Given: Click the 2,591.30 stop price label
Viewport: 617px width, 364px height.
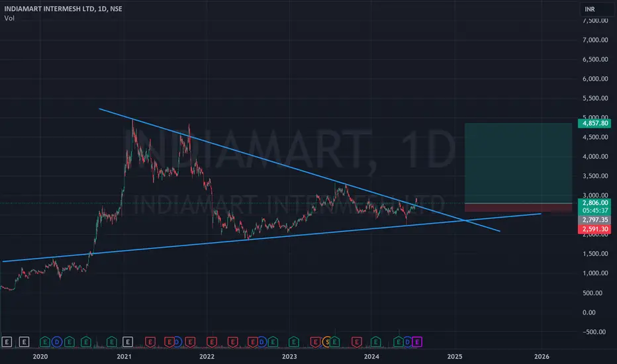Looking at the screenshot, I should [594, 229].
